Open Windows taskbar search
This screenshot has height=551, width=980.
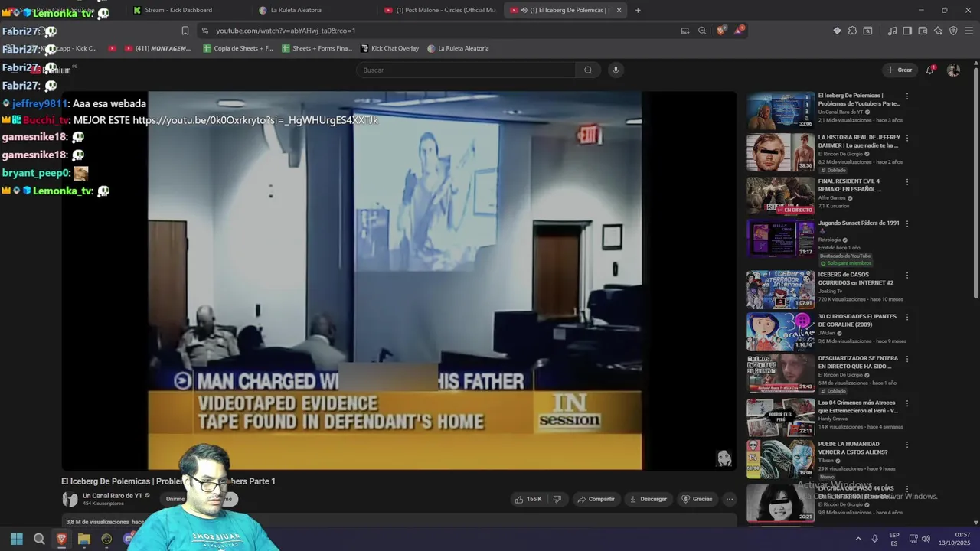(39, 539)
